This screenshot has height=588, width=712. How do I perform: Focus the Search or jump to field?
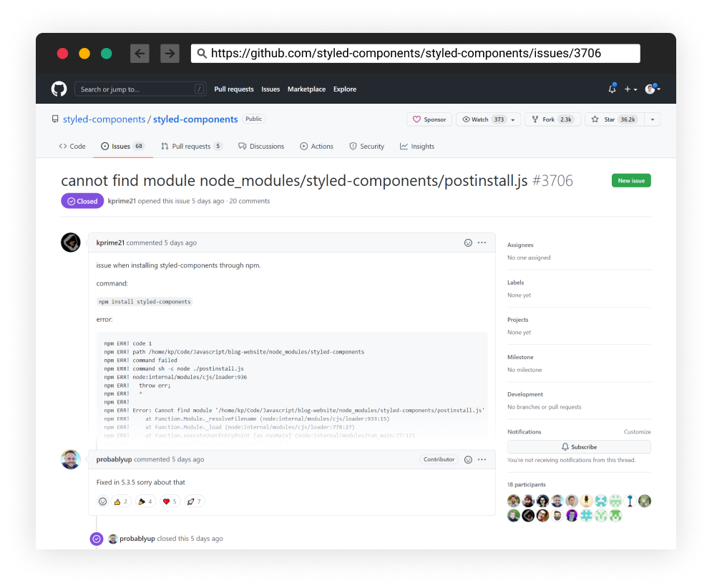[x=140, y=89]
